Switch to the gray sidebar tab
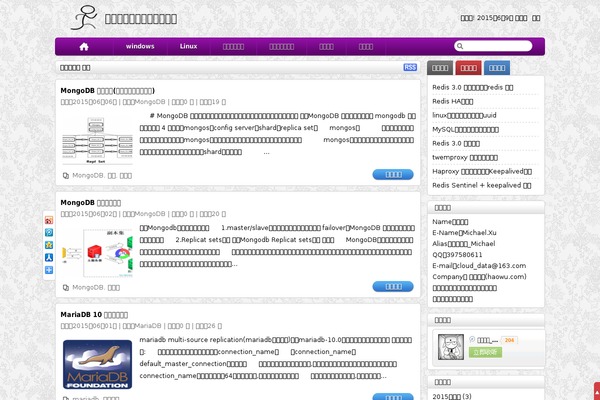600x400 pixels. pos(440,68)
